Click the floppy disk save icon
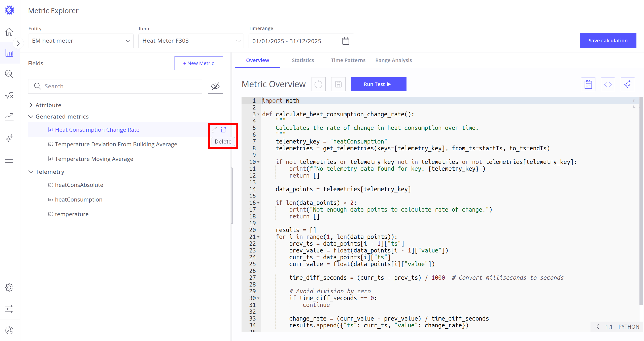This screenshot has height=341, width=644. click(338, 84)
